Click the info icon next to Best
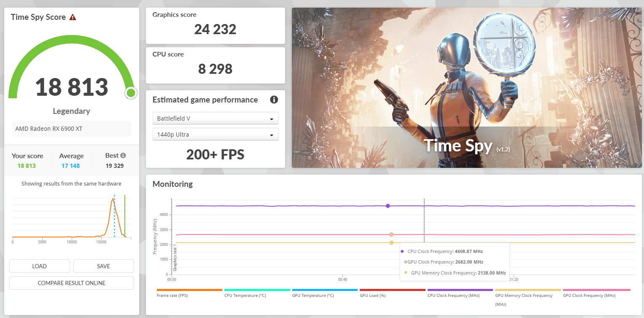 pos(123,156)
